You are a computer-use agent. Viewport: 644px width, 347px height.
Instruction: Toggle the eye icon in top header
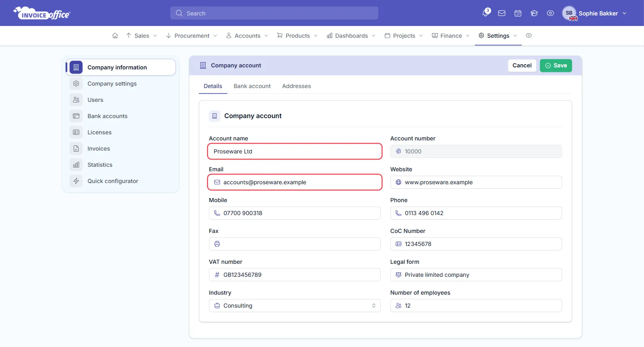tap(551, 13)
